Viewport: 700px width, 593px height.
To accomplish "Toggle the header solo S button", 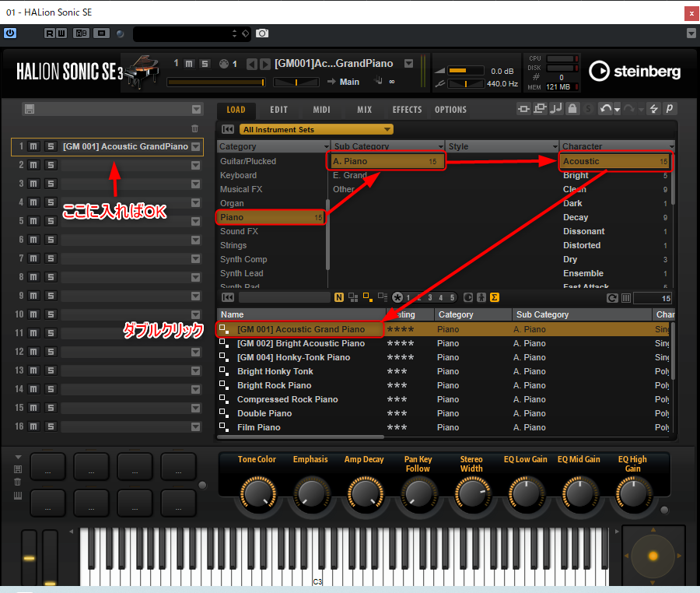I will [205, 64].
